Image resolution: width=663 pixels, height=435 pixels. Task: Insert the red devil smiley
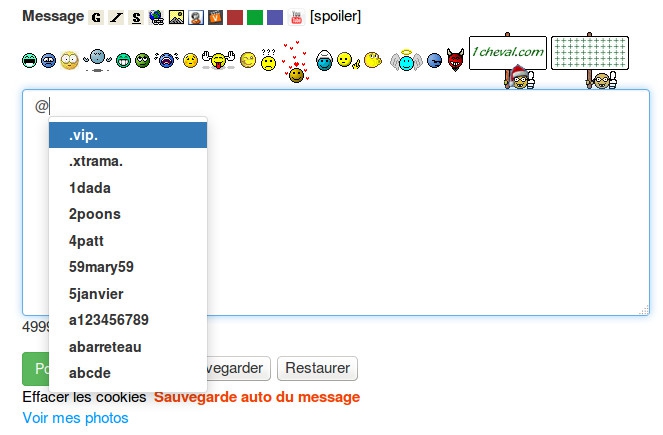click(456, 61)
